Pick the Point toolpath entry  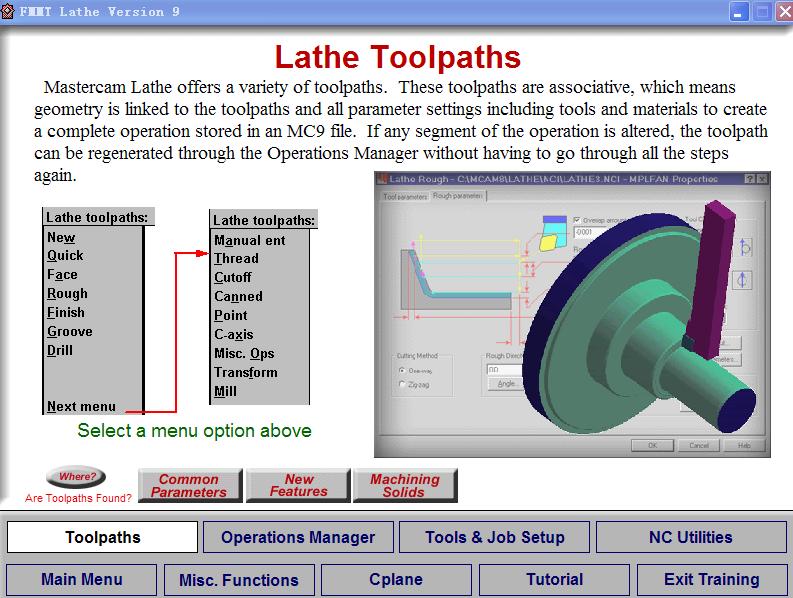pyautogui.click(x=231, y=315)
